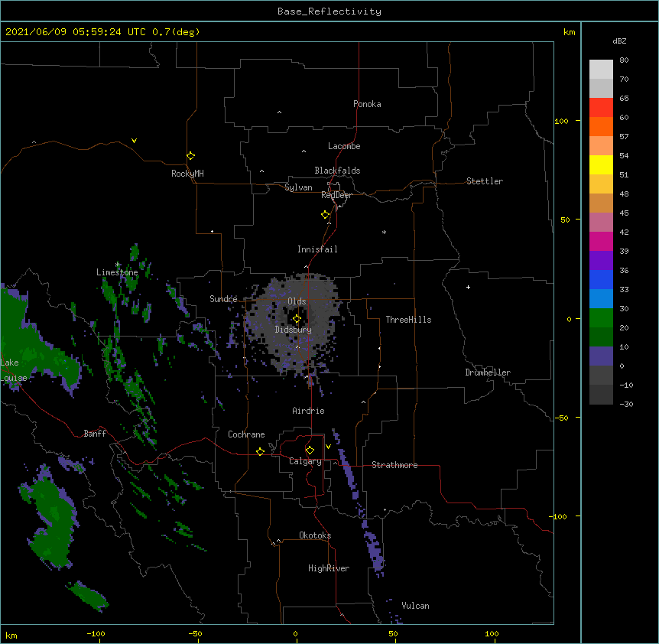The image size is (659, 644).
Task: Click the asterisk marker east of Innisfail
Action: (x=384, y=232)
